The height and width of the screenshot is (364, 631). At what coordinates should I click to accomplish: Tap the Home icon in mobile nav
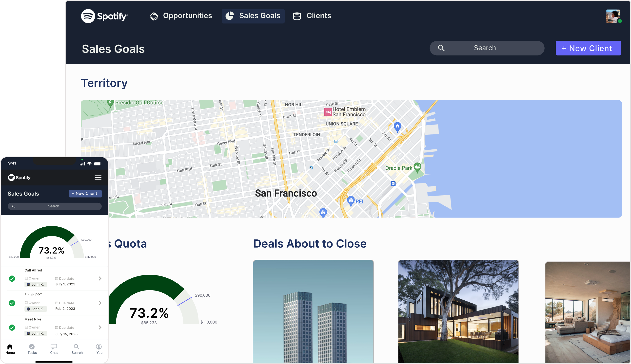[10, 347]
